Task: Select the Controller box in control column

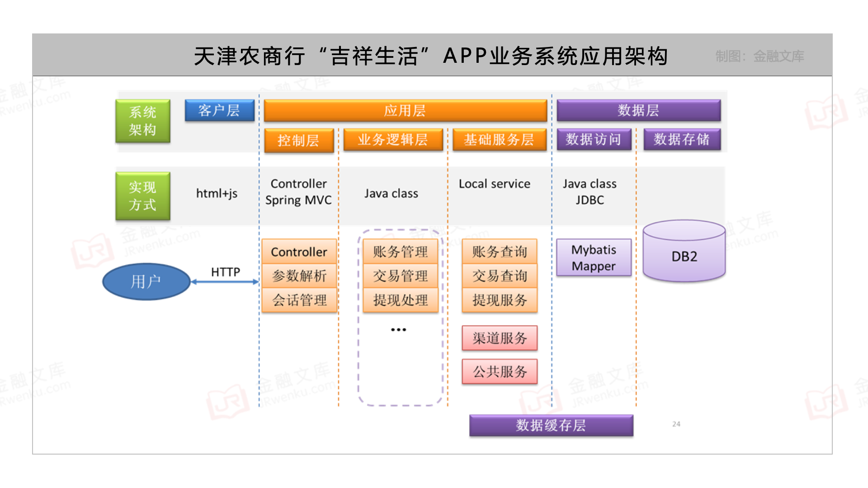Action: [299, 252]
